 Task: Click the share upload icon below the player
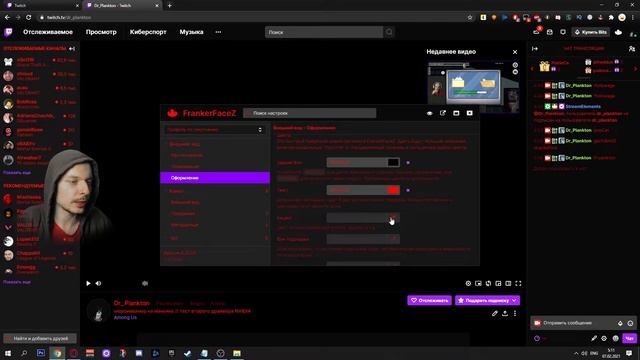point(505,313)
